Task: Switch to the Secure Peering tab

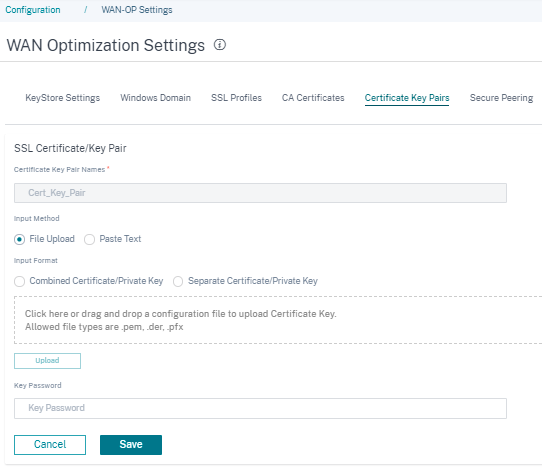Action: pos(501,98)
